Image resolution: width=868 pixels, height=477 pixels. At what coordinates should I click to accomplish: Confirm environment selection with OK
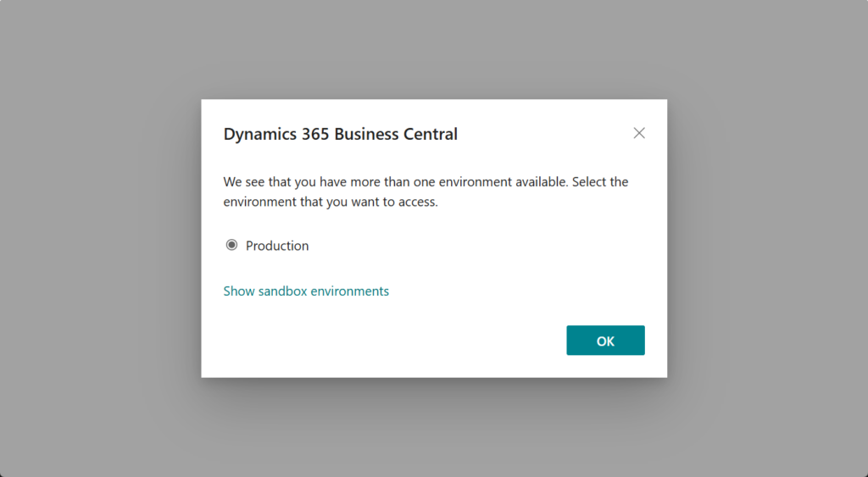tap(605, 341)
